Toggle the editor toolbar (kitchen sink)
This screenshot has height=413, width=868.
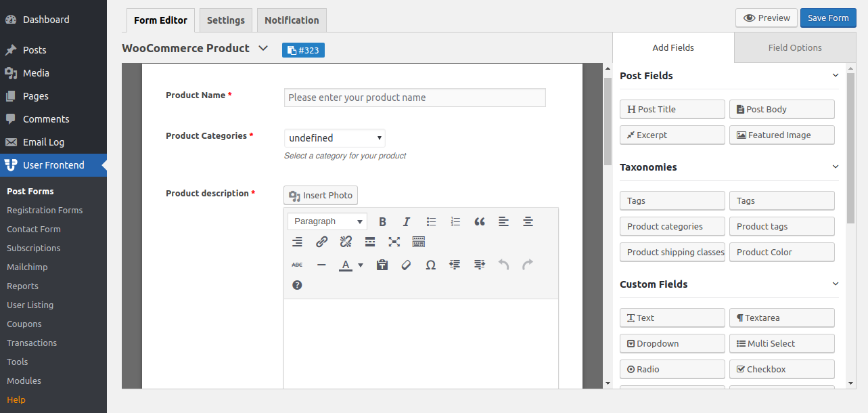click(x=419, y=242)
